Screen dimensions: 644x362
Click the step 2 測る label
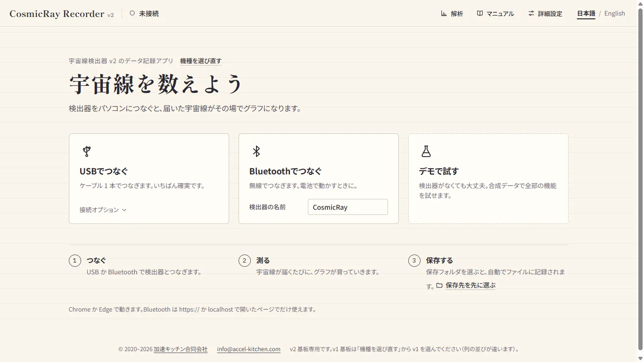tap(263, 260)
